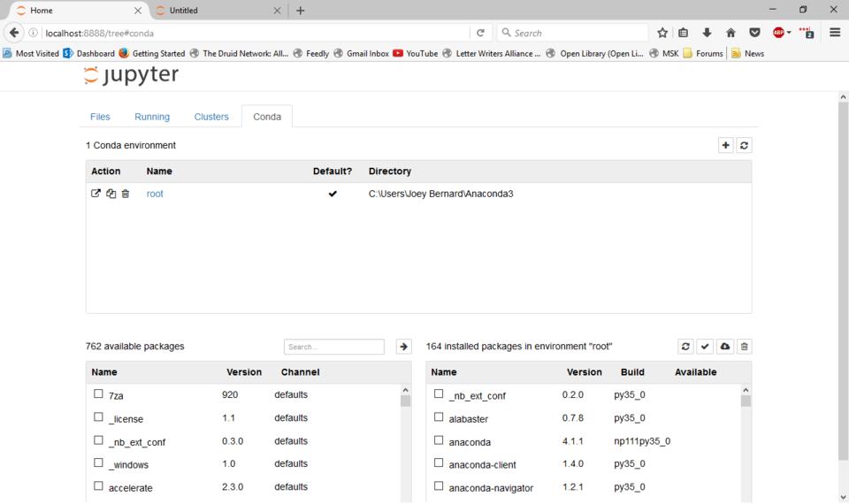Open the Clusters tab
The height and width of the screenshot is (504, 849).
pyautogui.click(x=211, y=117)
